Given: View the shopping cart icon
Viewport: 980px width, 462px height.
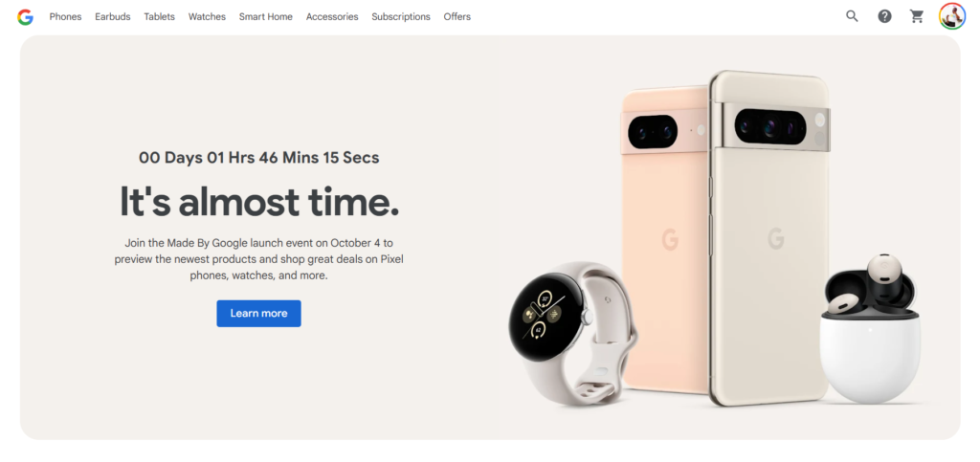Looking at the screenshot, I should (917, 16).
